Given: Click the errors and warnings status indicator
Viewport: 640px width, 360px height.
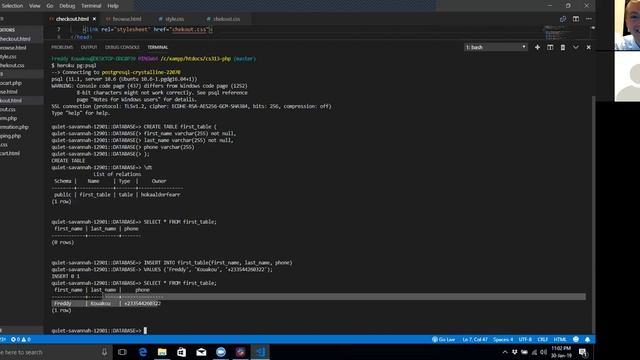Looking at the screenshot, I should 21,340.
